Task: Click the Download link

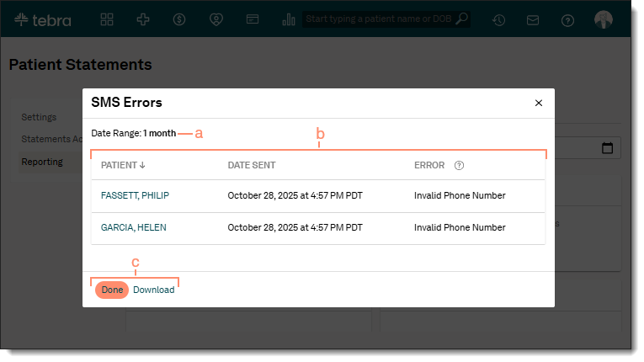Action: coord(154,290)
